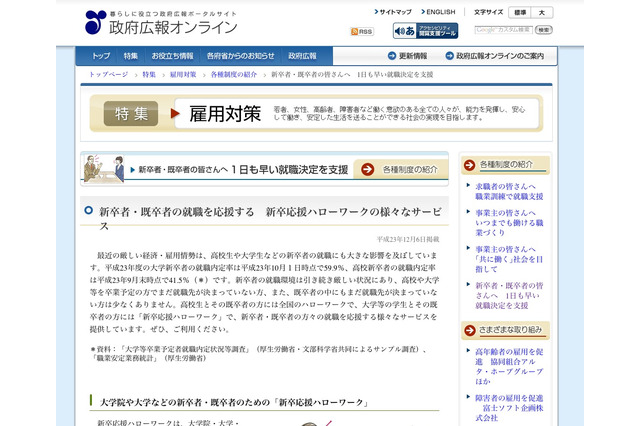Open the サイトマップ link
This screenshot has height=426, width=640.
(x=393, y=12)
